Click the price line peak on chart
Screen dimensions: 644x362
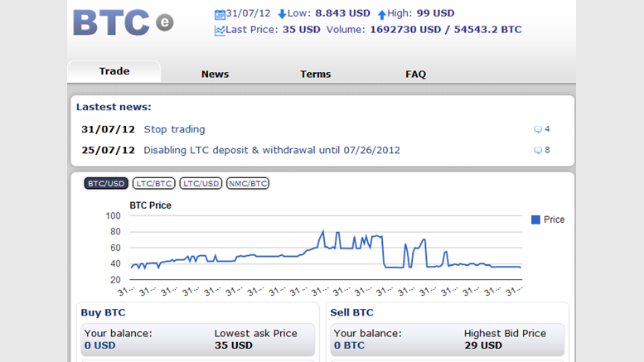click(322, 231)
